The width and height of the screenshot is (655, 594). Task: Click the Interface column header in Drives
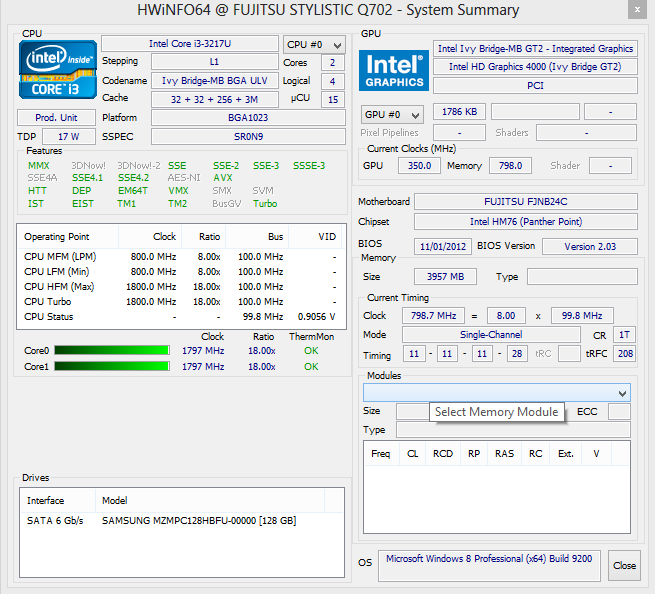coord(58,500)
